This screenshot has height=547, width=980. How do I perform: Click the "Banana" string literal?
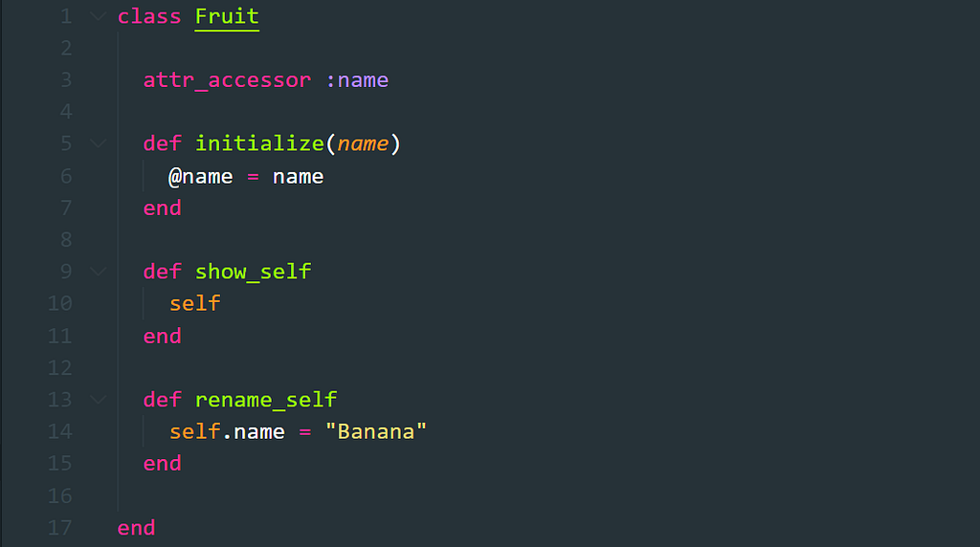point(375,431)
